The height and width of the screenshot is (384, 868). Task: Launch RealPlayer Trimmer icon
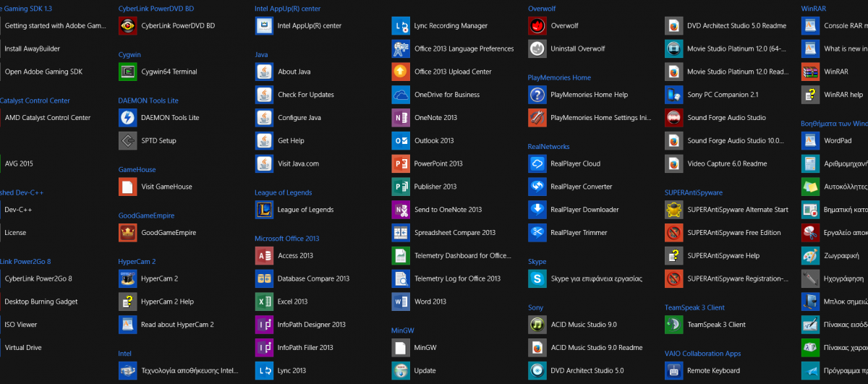point(537,233)
